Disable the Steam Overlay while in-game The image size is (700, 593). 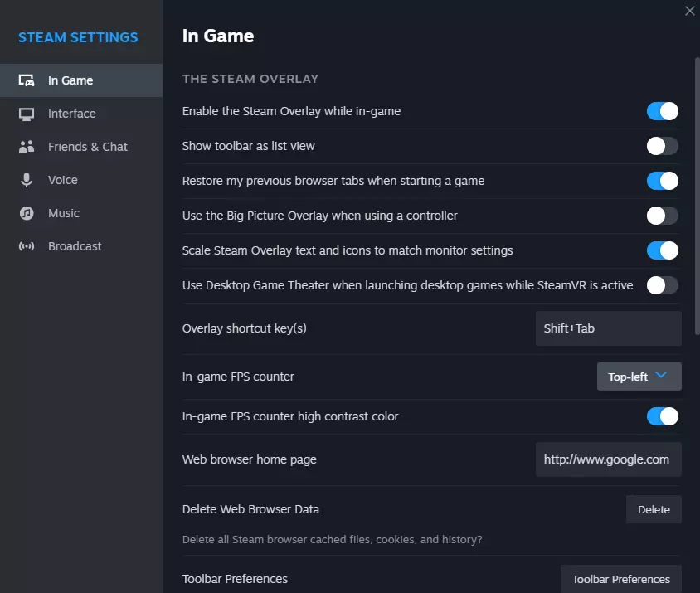(x=663, y=111)
